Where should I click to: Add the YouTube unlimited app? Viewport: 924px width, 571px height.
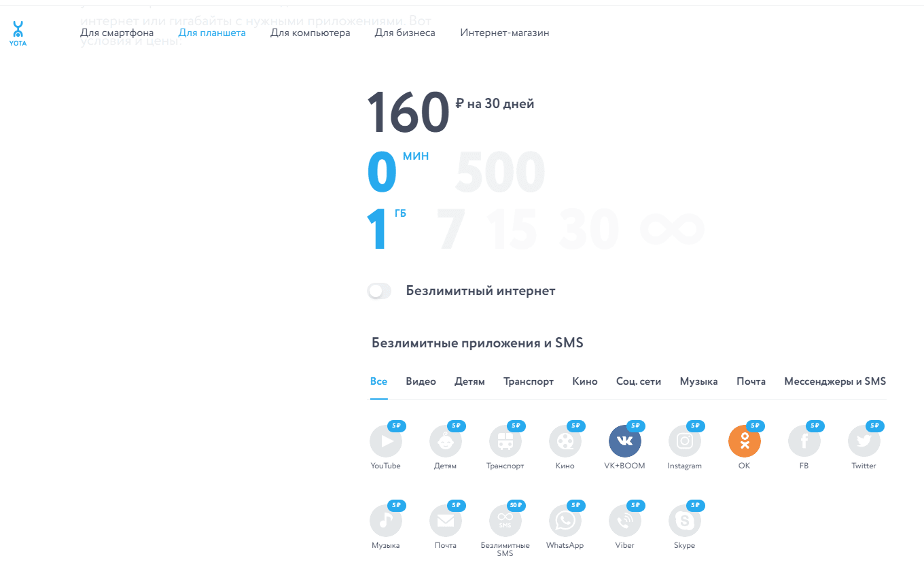coord(386,441)
